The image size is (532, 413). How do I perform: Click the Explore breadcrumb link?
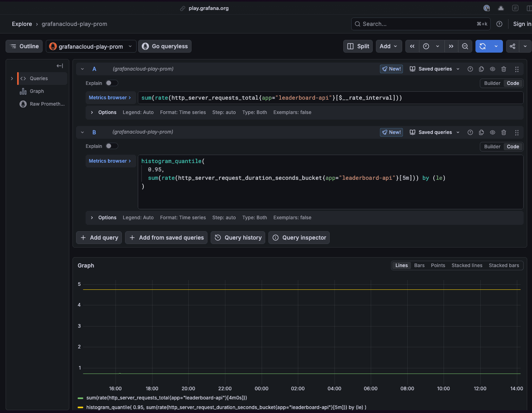click(x=22, y=24)
